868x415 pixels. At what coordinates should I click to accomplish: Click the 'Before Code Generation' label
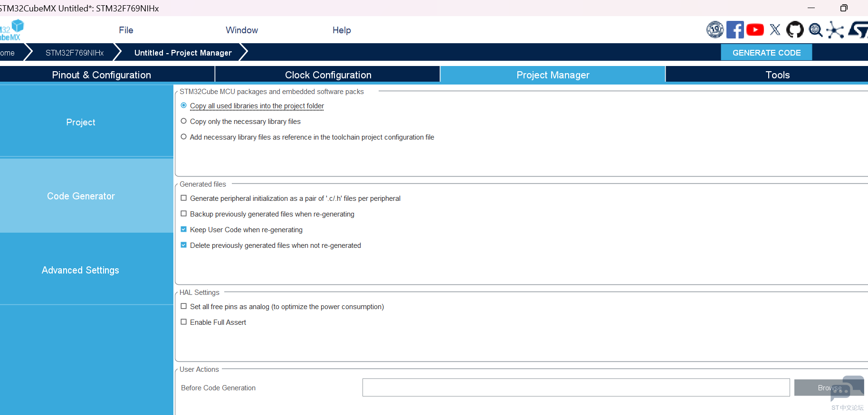[x=218, y=387]
